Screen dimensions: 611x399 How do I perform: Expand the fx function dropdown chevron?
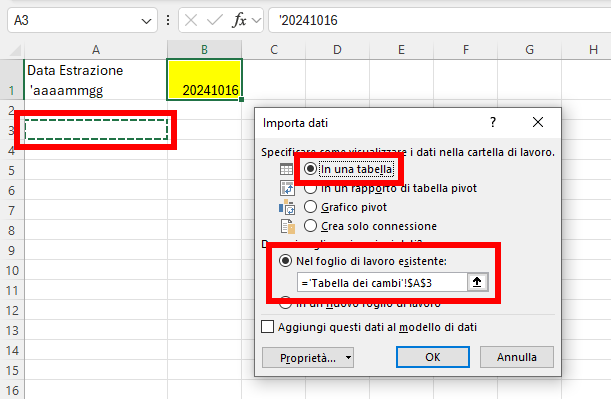point(256,20)
